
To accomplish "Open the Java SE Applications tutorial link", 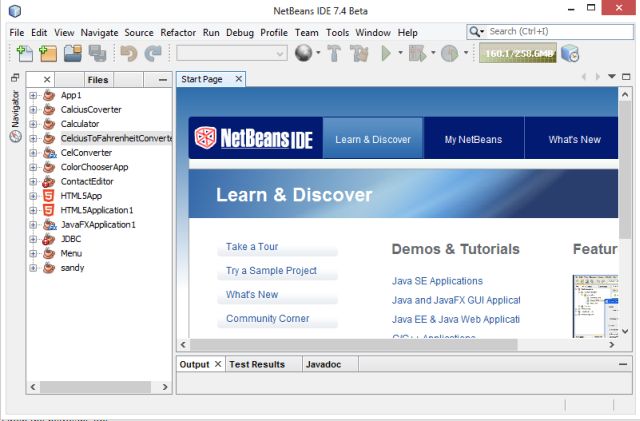I will [437, 281].
